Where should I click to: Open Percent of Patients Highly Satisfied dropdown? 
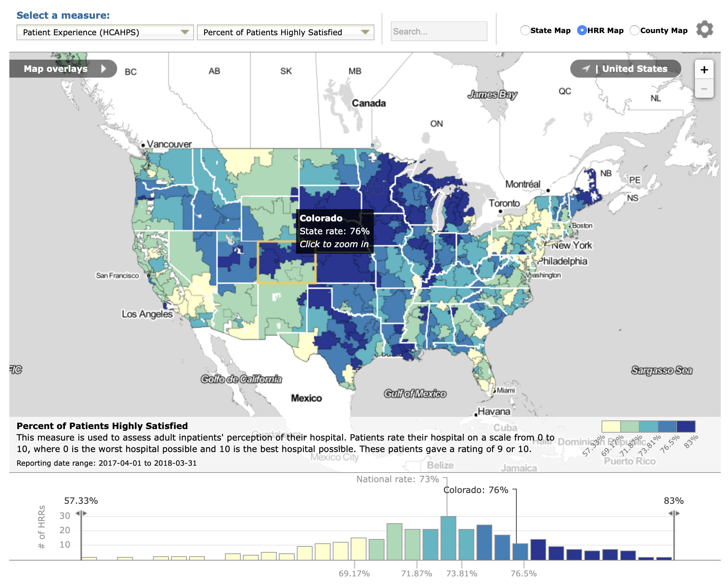point(285,32)
